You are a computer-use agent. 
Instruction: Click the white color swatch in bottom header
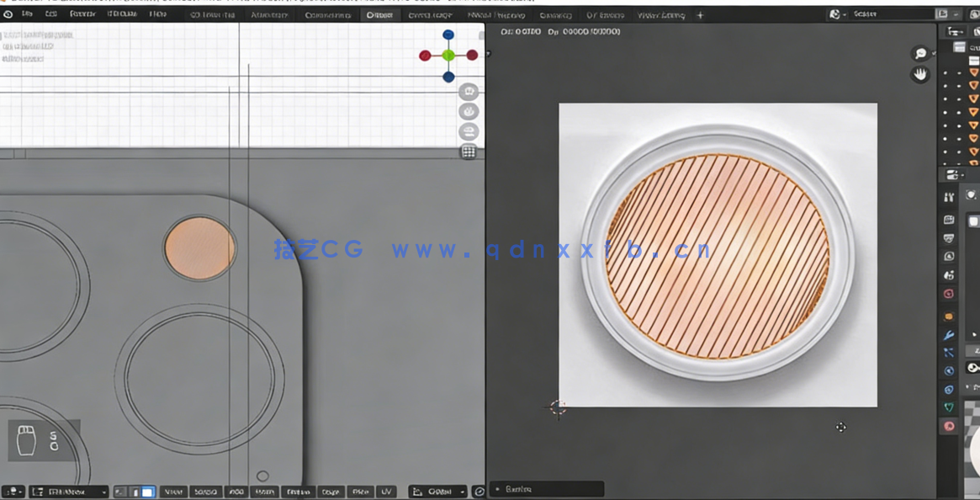pos(147,491)
